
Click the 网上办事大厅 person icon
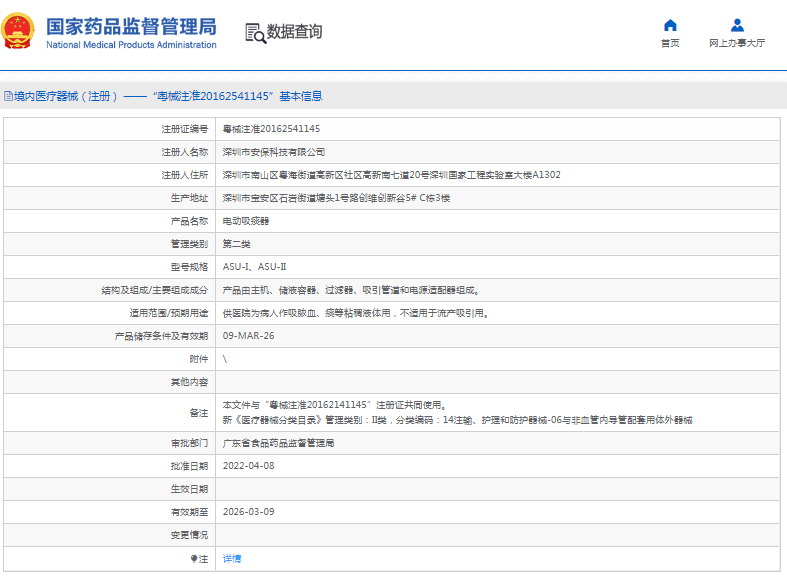(x=737, y=25)
